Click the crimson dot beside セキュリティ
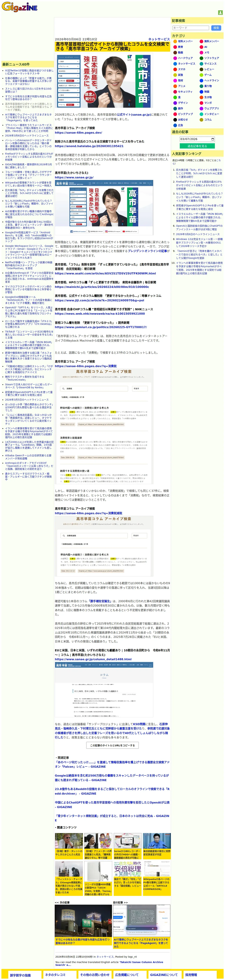The image size is (225, 980). point(175,92)
